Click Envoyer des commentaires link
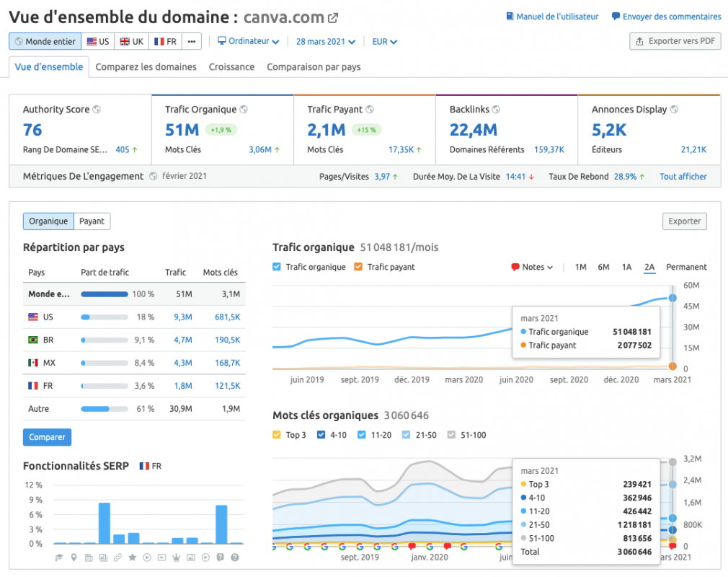 (666, 17)
